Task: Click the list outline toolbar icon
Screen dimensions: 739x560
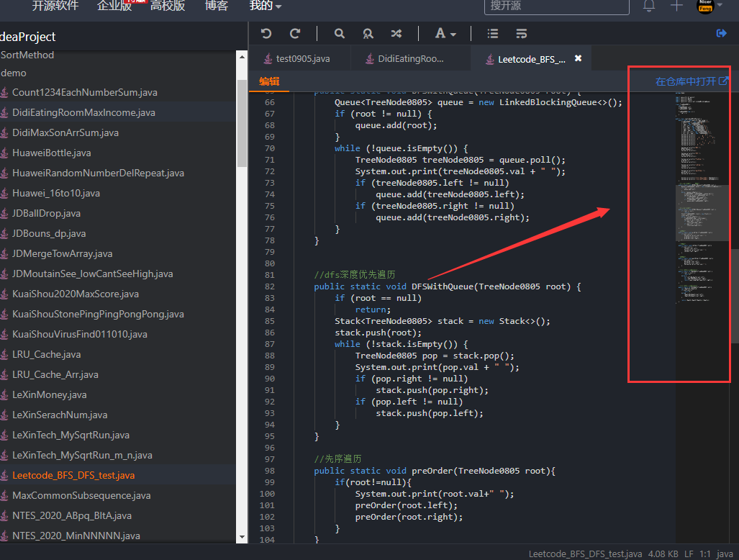Action: point(493,33)
